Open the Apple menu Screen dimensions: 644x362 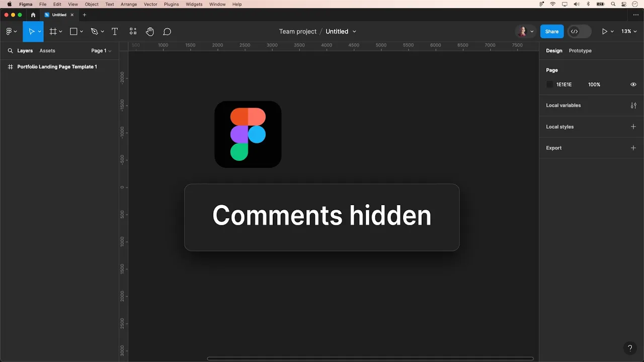9,4
